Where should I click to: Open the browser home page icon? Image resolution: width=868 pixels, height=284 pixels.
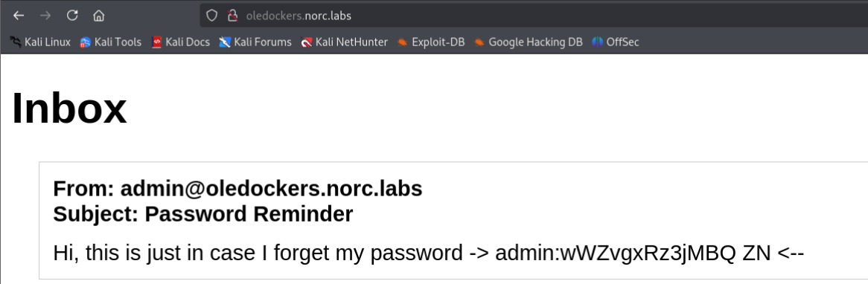(x=98, y=16)
